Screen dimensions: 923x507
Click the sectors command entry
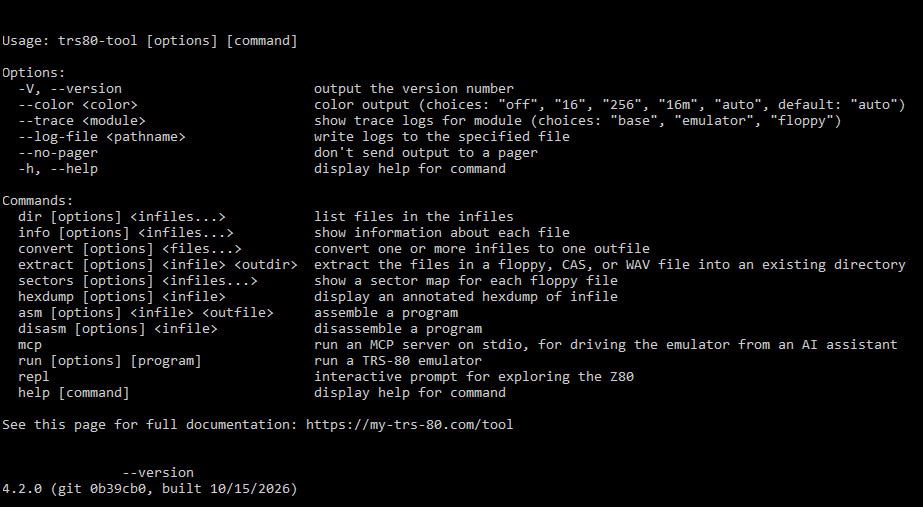point(138,280)
